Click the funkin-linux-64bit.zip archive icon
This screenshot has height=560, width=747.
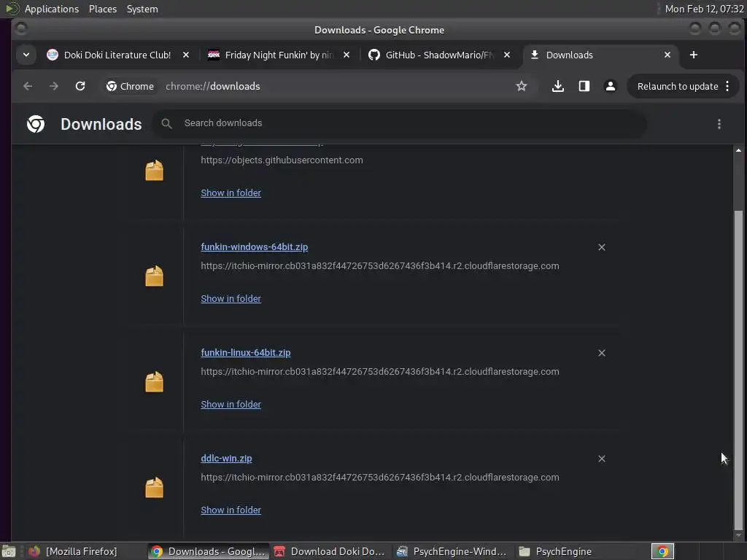154,382
